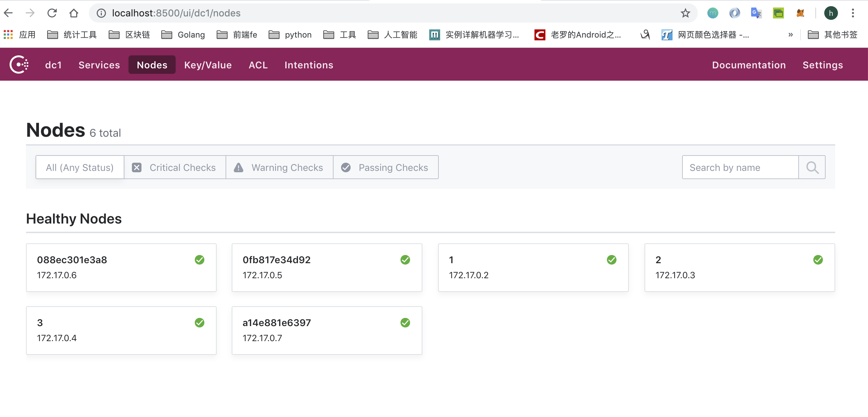
Task: Reload the page in browser
Action: [x=52, y=13]
